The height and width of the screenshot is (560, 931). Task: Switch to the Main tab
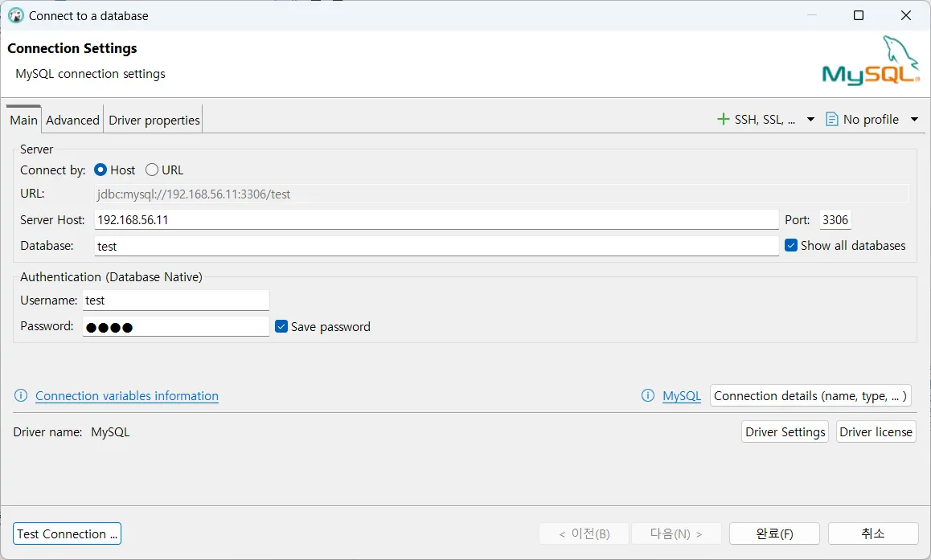click(24, 120)
